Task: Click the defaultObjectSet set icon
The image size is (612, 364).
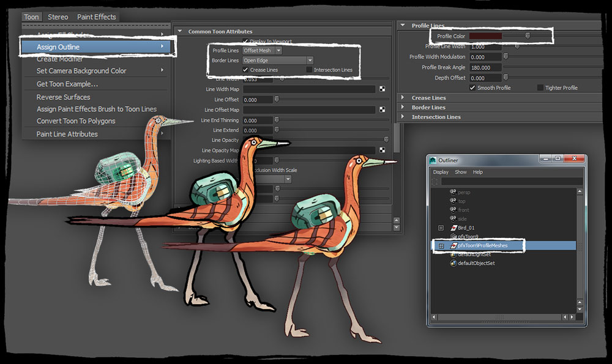Action: 453,263
